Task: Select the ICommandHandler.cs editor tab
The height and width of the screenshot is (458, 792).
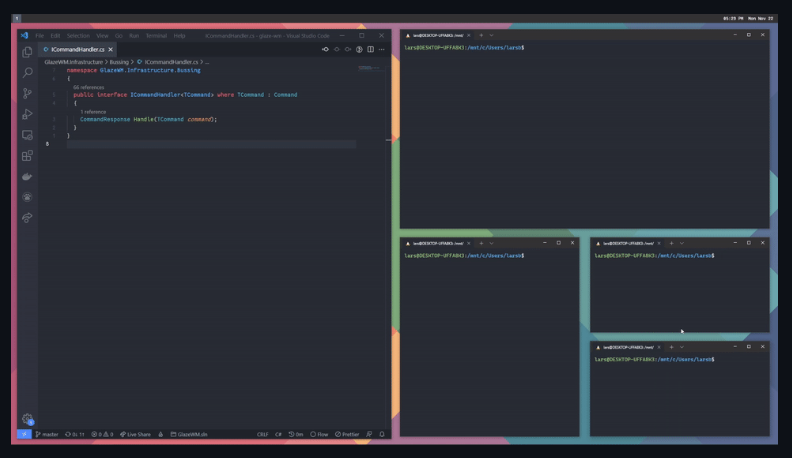Action: [78, 49]
